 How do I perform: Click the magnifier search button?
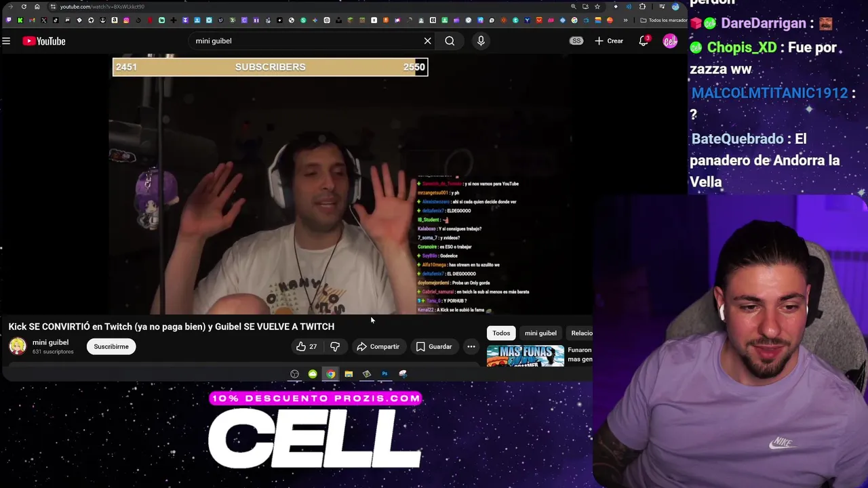pos(450,41)
